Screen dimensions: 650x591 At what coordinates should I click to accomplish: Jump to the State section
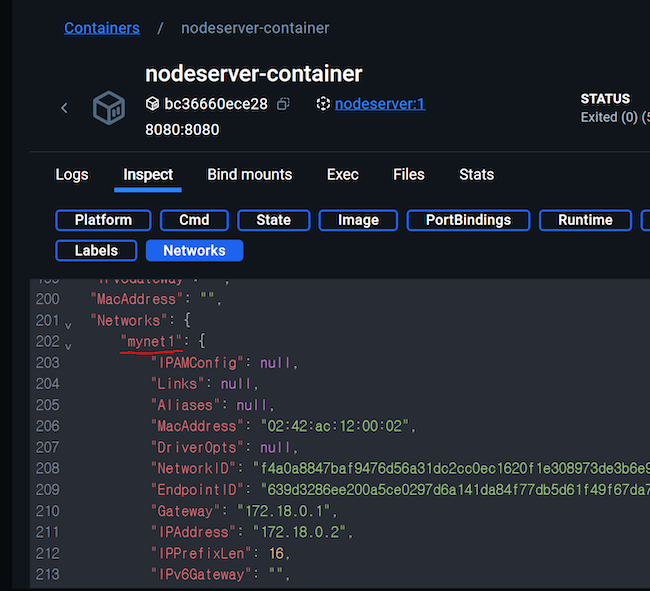pyautogui.click(x=274, y=220)
